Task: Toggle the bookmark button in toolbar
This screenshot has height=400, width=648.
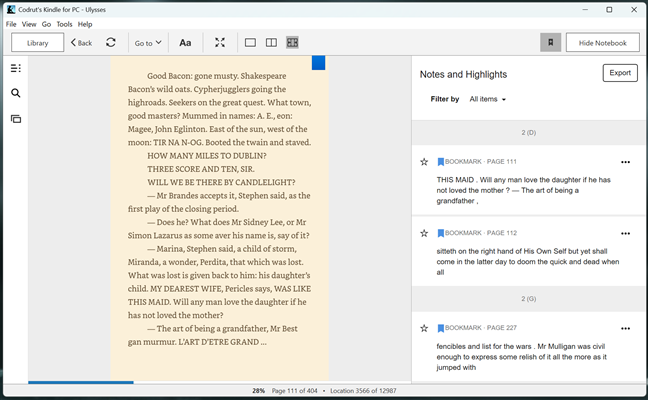Action: pyautogui.click(x=549, y=43)
